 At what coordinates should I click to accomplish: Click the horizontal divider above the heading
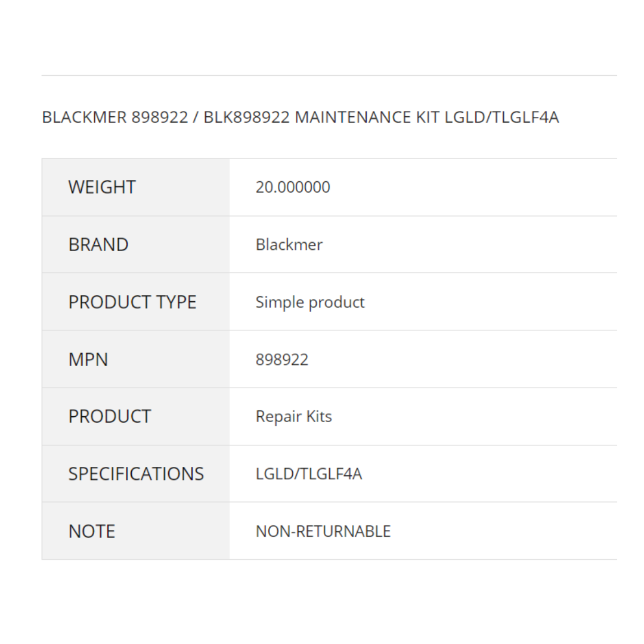tap(329, 76)
